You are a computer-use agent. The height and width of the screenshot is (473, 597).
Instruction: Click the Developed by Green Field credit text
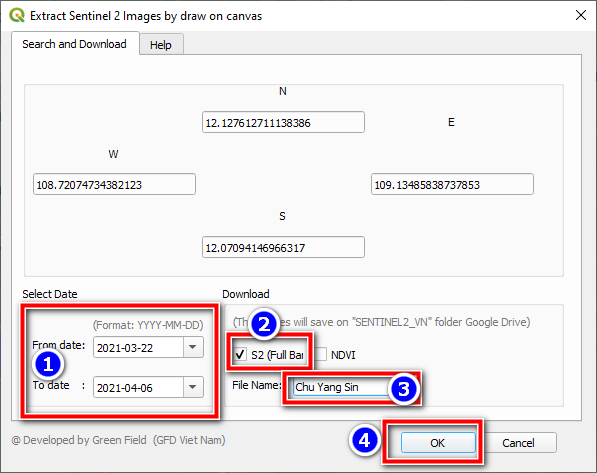(118, 440)
